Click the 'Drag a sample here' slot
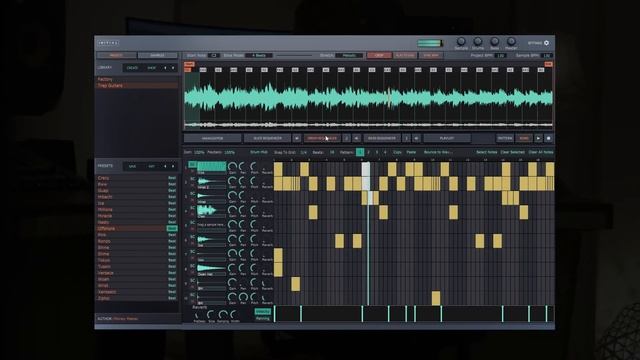 [211, 224]
